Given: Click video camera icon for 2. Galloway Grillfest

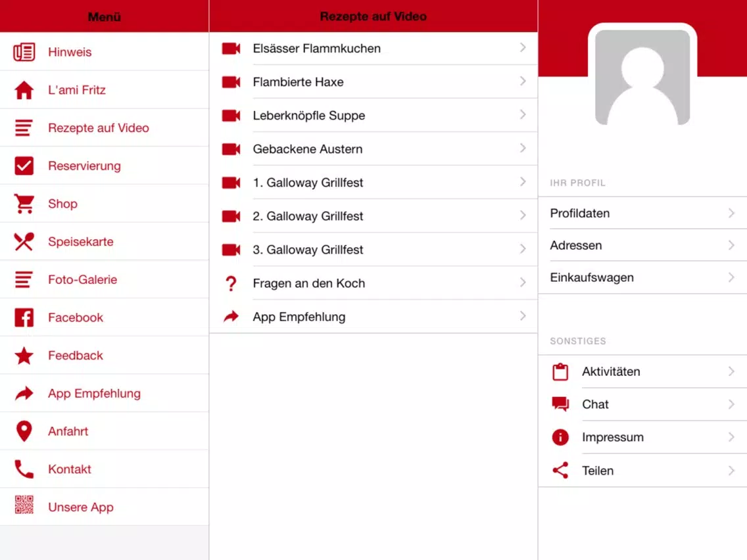Looking at the screenshot, I should (231, 216).
